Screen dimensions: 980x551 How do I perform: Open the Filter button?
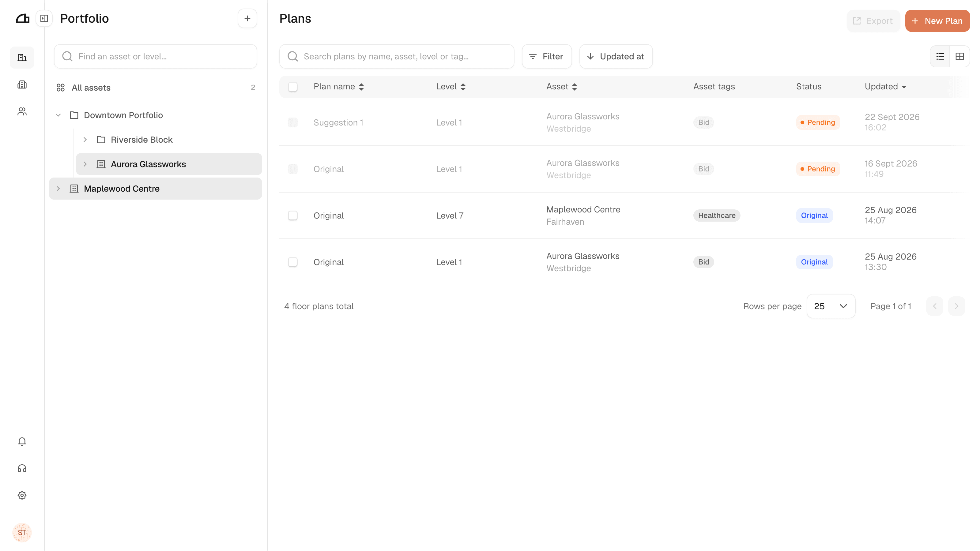[x=547, y=56]
